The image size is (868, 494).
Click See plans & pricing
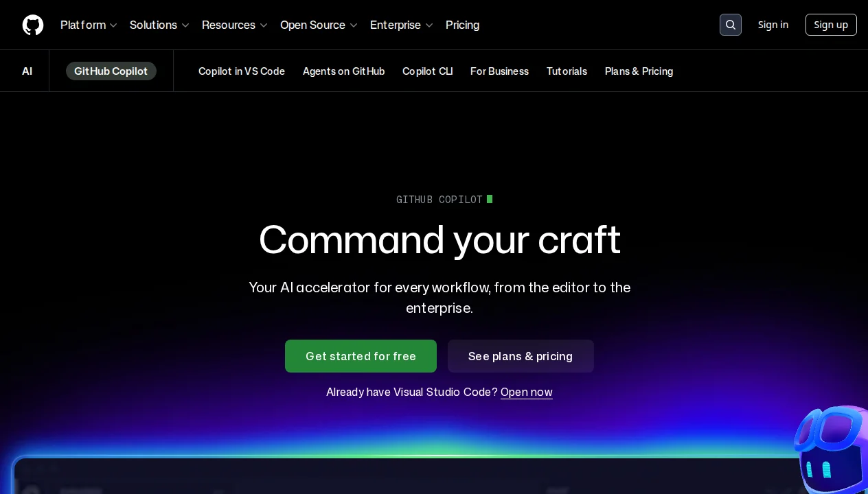click(521, 356)
